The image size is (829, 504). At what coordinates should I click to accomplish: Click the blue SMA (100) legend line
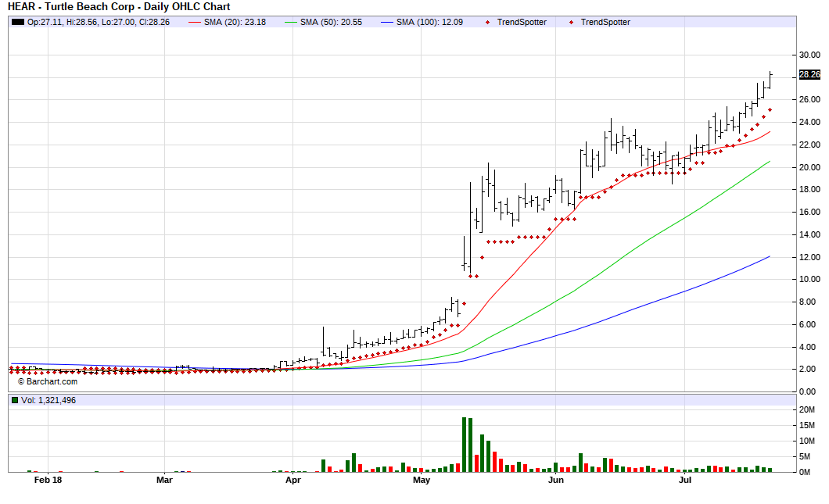[x=387, y=22]
